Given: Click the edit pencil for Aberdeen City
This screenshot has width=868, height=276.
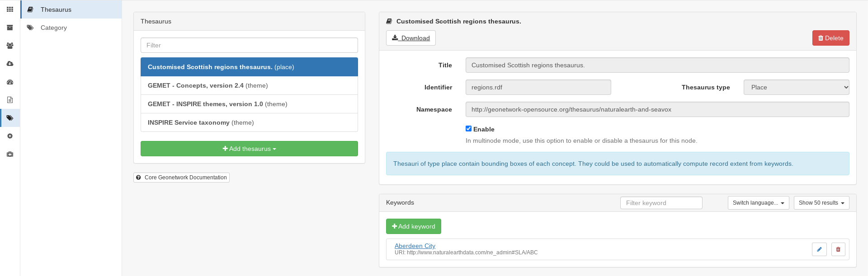Looking at the screenshot, I should pos(819,249).
